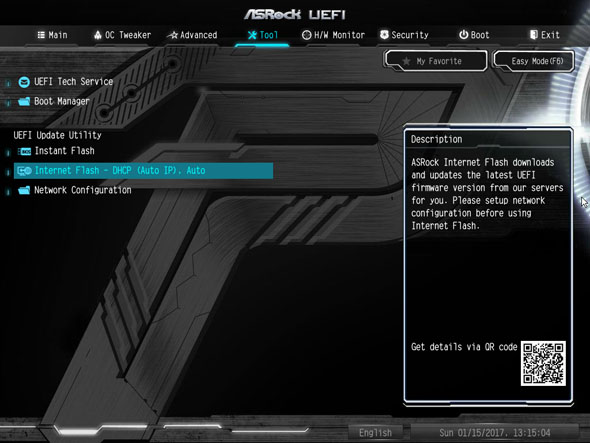Image resolution: width=590 pixels, height=443 pixels.
Task: Click the Advanced star icon
Action: point(173,35)
